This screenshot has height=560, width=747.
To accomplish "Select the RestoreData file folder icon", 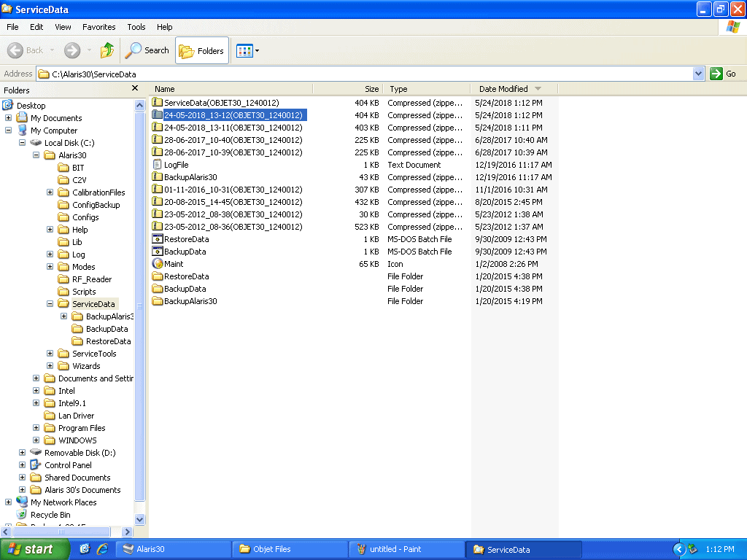I will (x=158, y=276).
